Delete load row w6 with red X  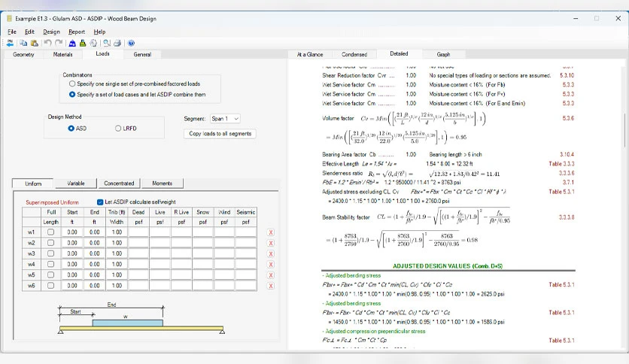click(x=271, y=286)
